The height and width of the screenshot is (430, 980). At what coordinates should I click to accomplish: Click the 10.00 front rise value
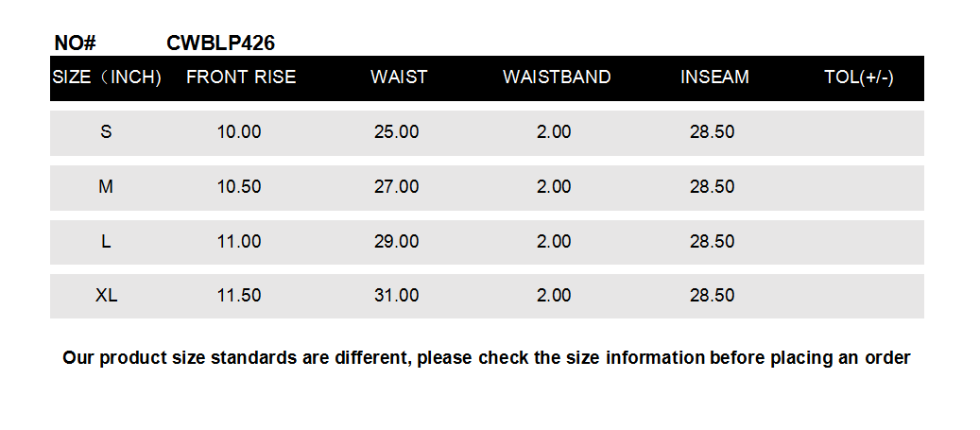pyautogui.click(x=239, y=132)
